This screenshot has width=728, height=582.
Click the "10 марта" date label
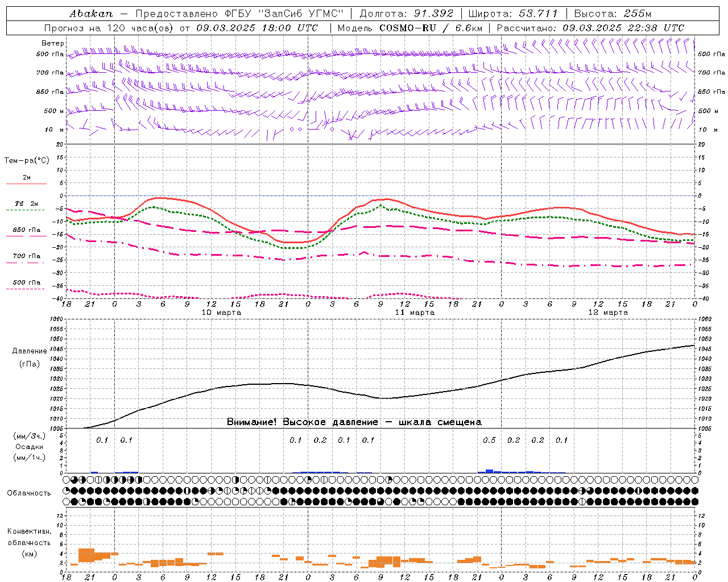[221, 313]
